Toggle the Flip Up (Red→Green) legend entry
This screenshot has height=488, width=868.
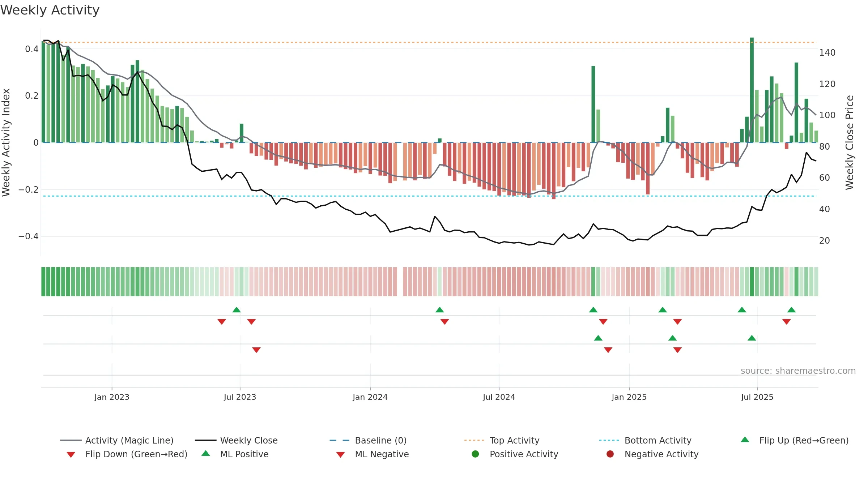coord(794,440)
